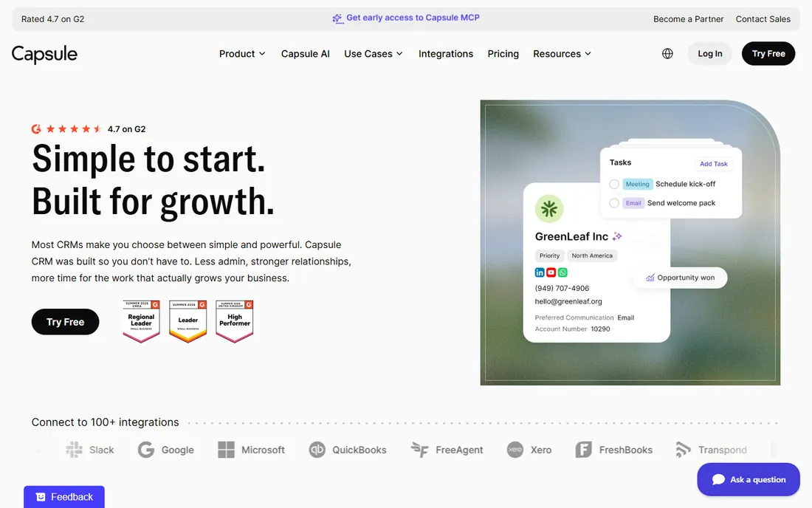
Task: Click Preferred Communication Email value
Action: pos(625,317)
